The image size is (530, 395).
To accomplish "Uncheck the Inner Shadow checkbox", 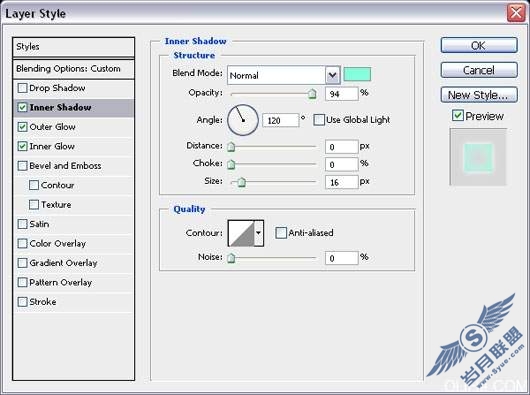I will coord(22,107).
